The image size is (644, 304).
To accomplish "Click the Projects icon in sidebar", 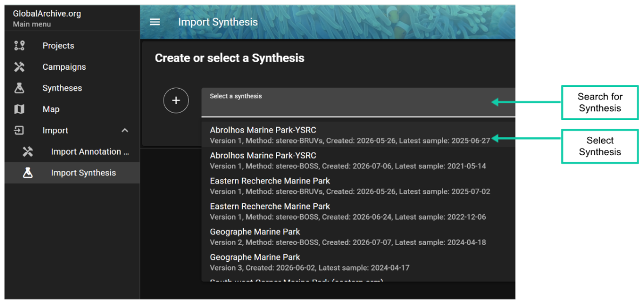I will (19, 45).
